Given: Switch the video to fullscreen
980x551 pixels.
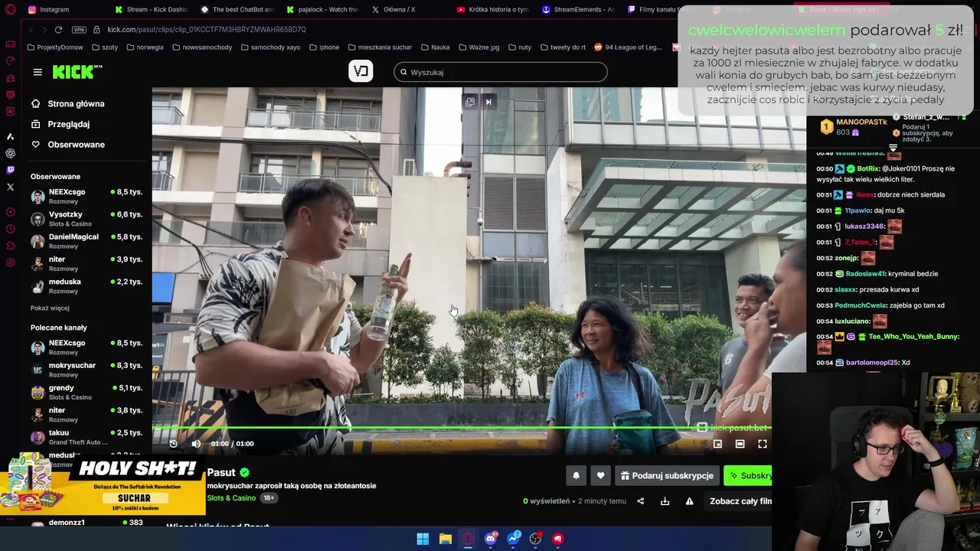Looking at the screenshot, I should pos(763,444).
